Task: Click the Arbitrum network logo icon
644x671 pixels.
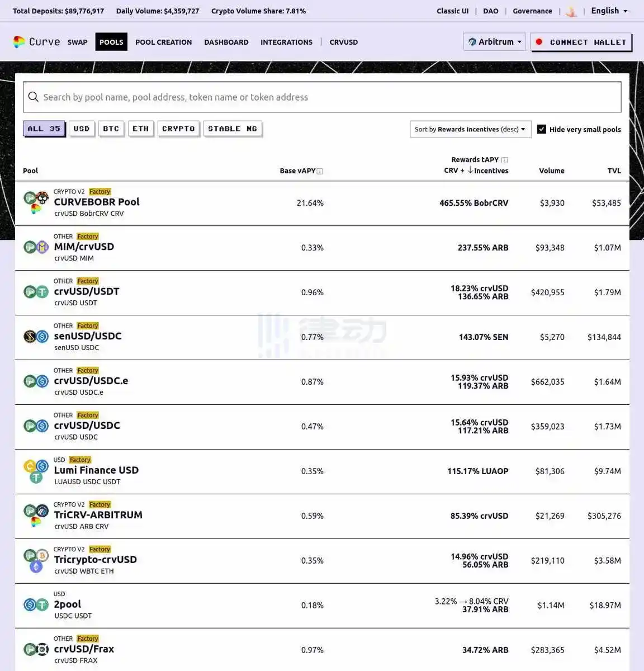Action: pyautogui.click(x=472, y=42)
